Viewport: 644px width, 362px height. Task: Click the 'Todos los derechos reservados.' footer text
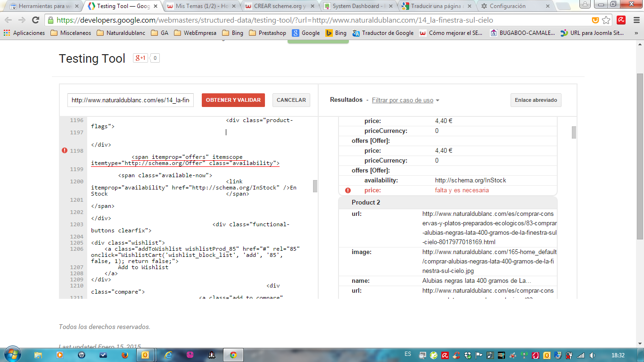pos(105,327)
